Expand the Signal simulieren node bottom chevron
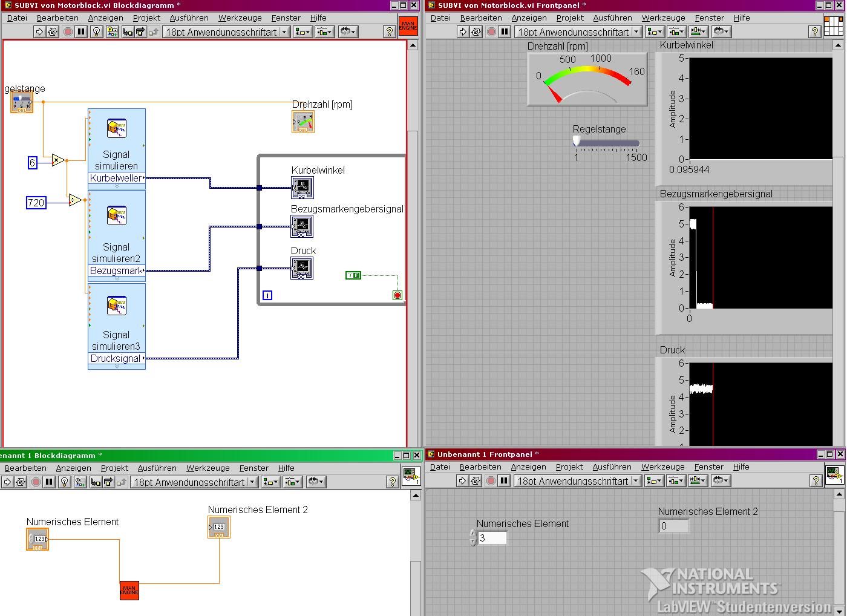This screenshot has height=616, width=847. click(117, 186)
